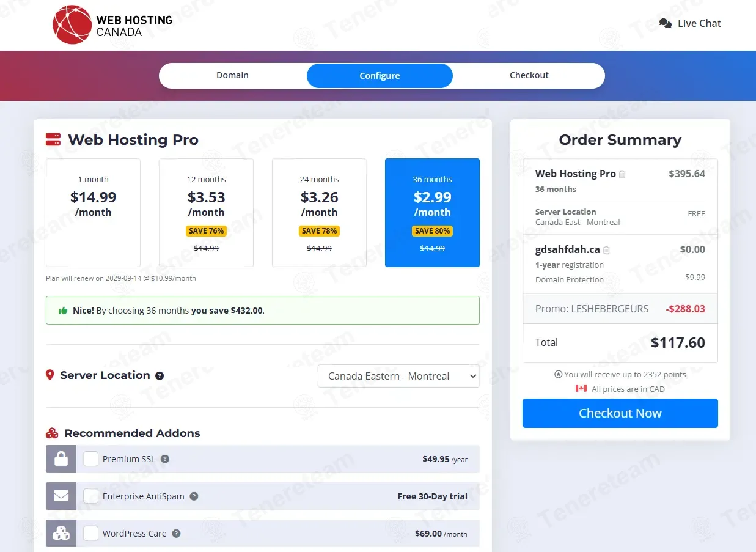This screenshot has width=756, height=552.
Task: Click the 1-year registration text
Action: [x=570, y=265]
